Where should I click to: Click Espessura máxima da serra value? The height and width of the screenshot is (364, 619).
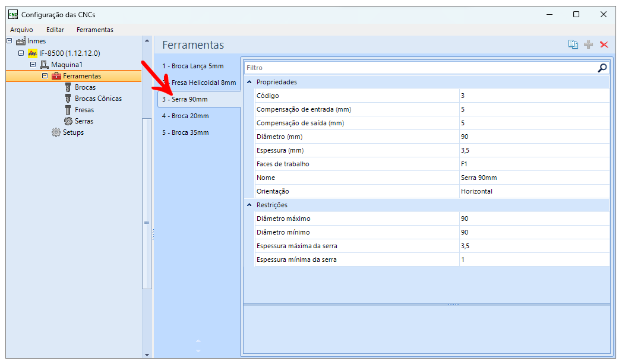click(534, 246)
